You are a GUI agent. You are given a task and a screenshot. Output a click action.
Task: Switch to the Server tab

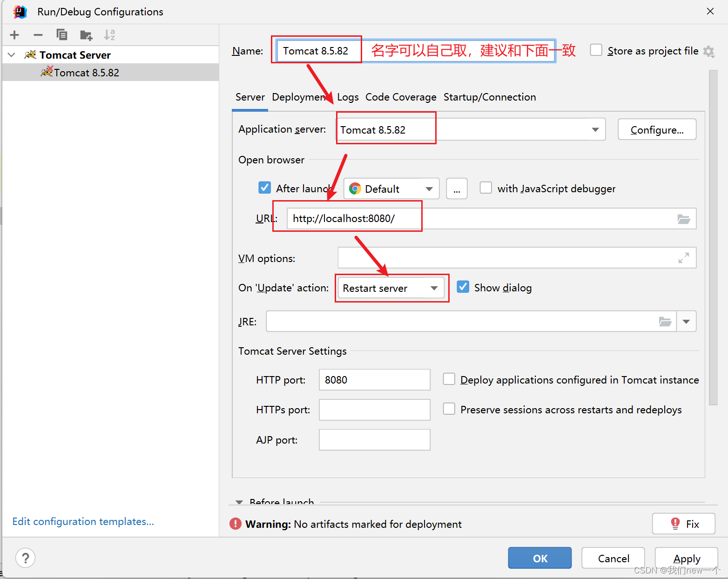tap(250, 97)
